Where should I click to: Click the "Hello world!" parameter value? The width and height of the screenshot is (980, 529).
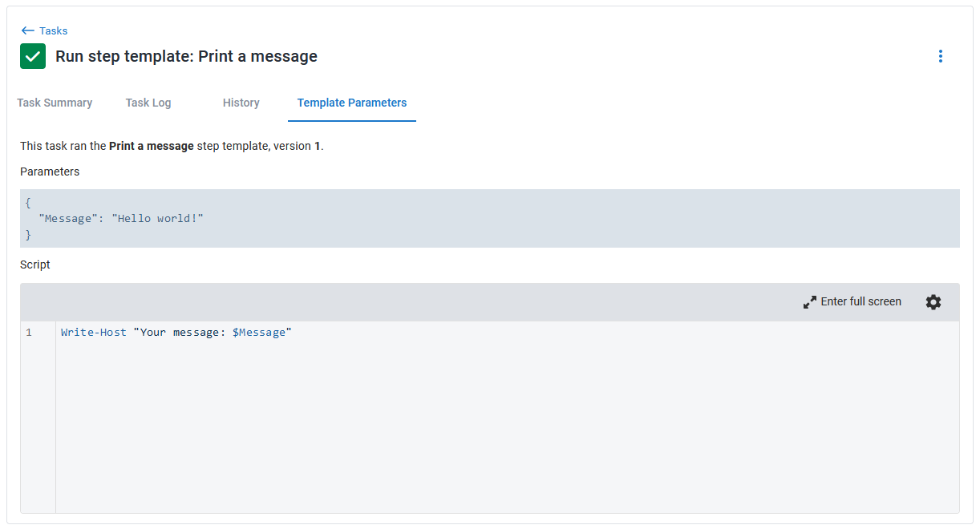(157, 218)
